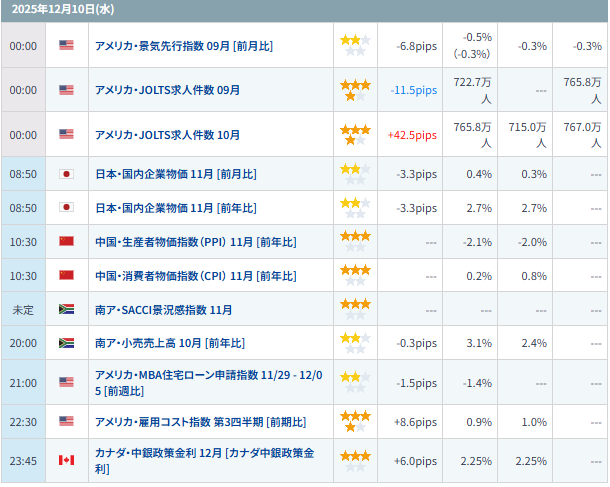
Task: Click the China flag in the PPI row
Action: click(x=66, y=242)
